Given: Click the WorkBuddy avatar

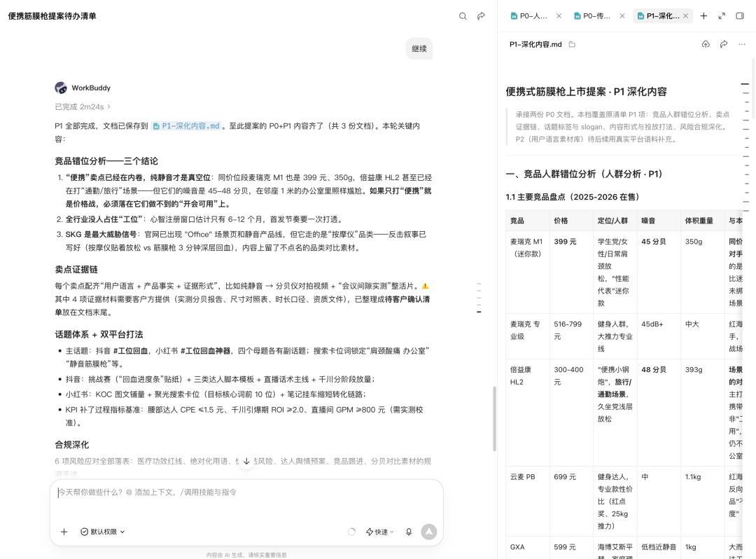Looking at the screenshot, I should tap(61, 88).
